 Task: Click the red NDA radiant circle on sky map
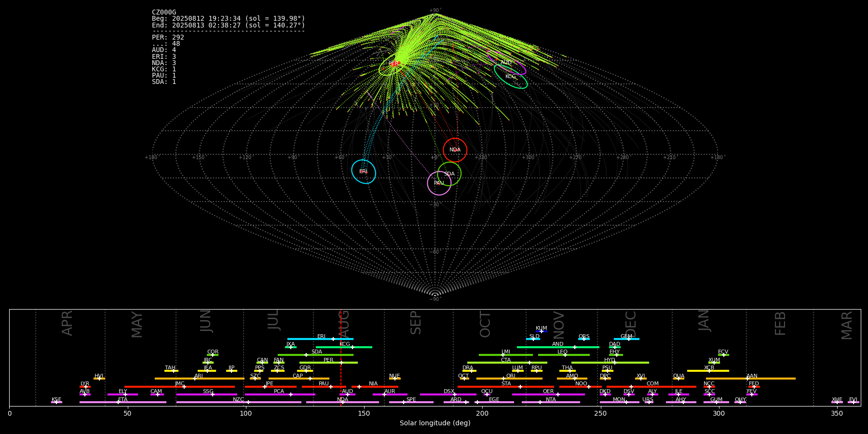point(455,150)
